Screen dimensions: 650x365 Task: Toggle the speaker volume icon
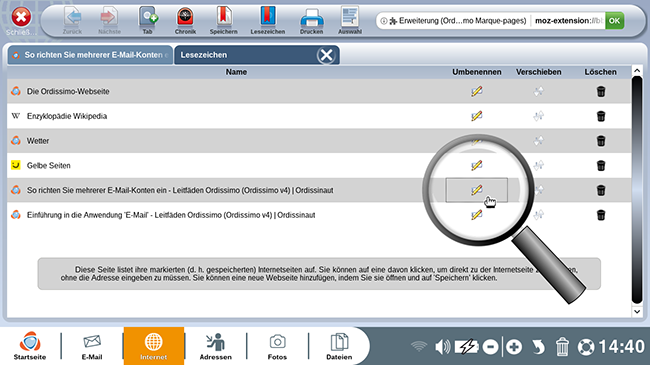[x=442, y=347]
